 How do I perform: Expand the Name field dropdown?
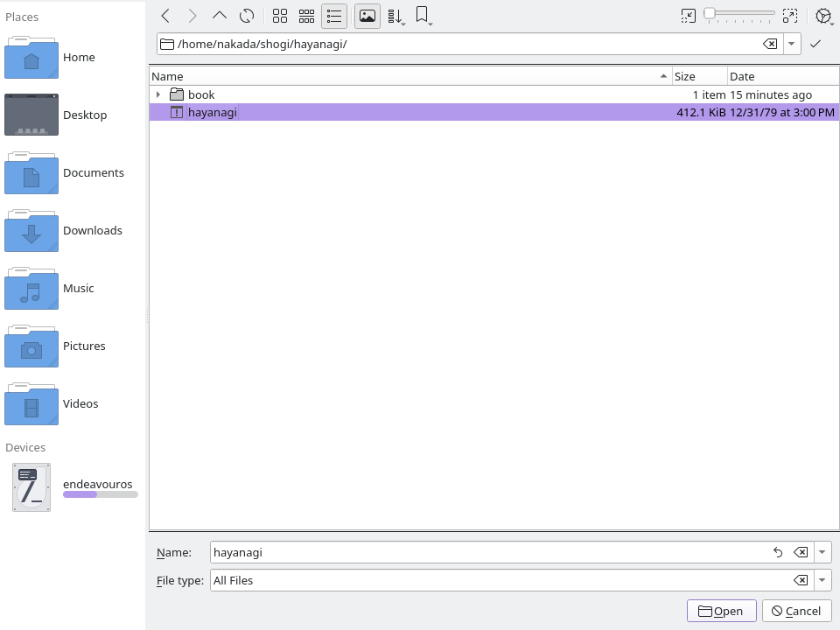822,552
